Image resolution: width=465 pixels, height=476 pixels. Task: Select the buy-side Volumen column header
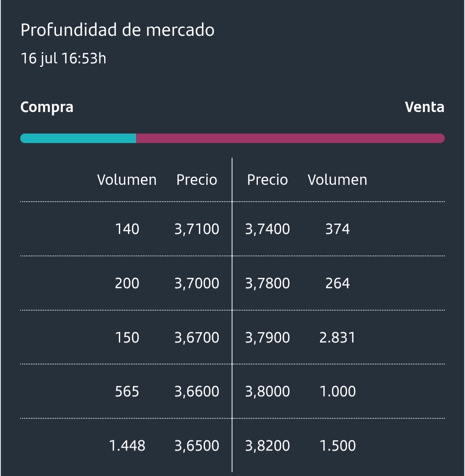tap(127, 180)
